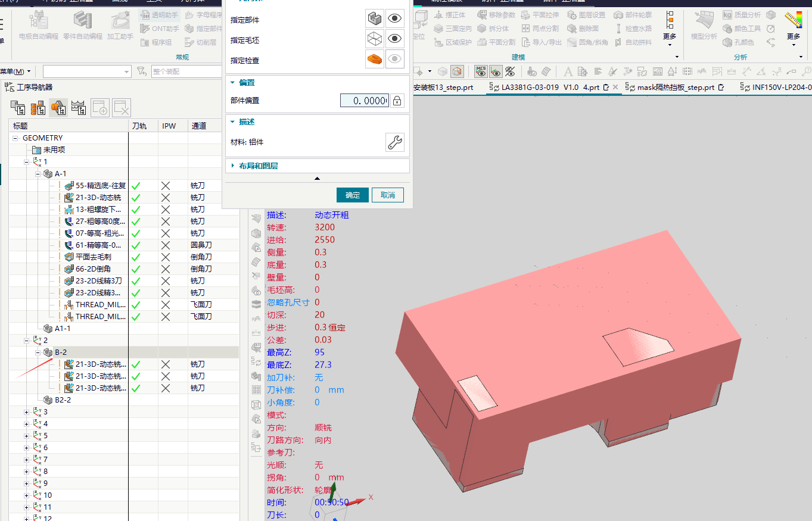The image size is (812, 521).
Task: Click the 质量分析 mass analysis tool
Action: pyautogui.click(x=742, y=15)
